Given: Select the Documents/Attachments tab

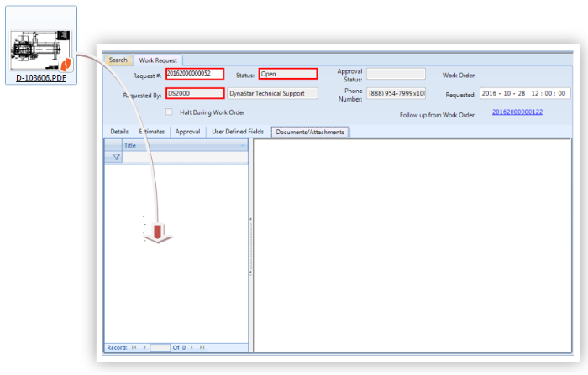Looking at the screenshot, I should (310, 132).
